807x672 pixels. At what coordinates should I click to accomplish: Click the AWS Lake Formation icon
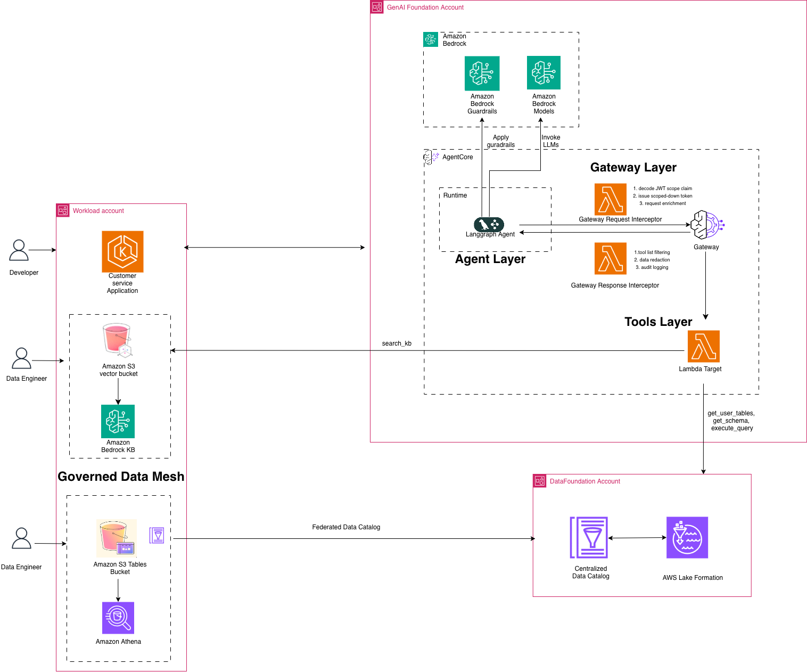tap(687, 537)
